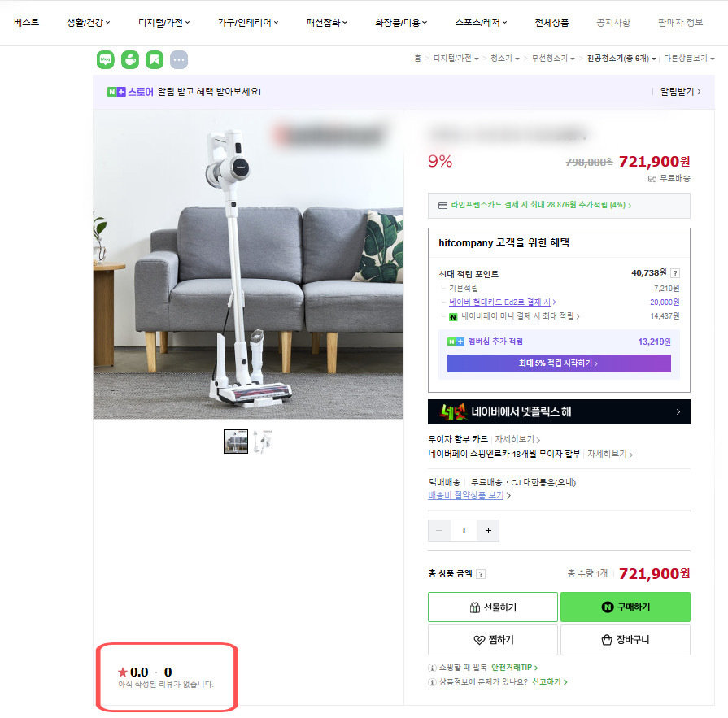Decrease quantity with the minus button

tap(440, 531)
